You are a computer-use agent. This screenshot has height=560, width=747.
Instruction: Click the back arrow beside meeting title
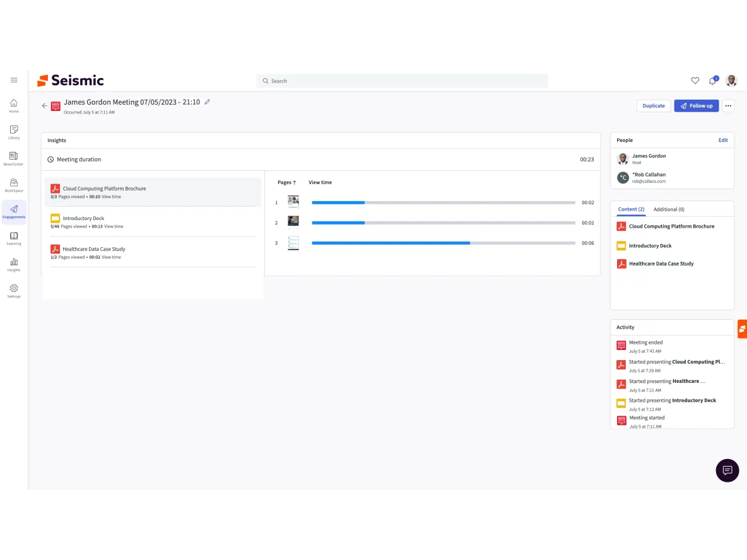pos(44,106)
